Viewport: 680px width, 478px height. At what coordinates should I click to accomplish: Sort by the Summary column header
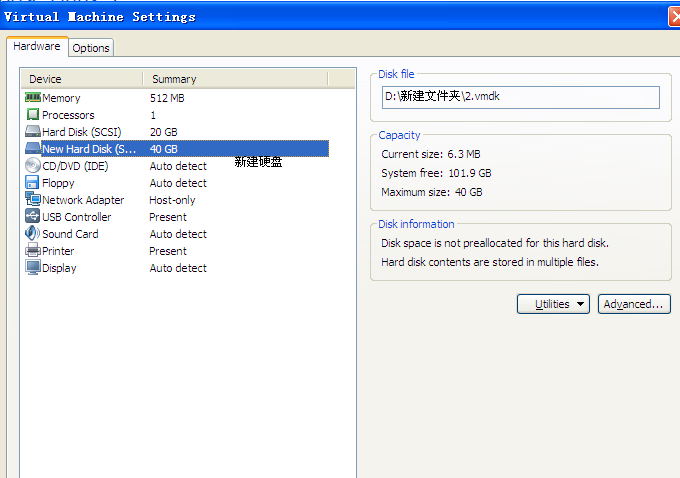(235, 79)
